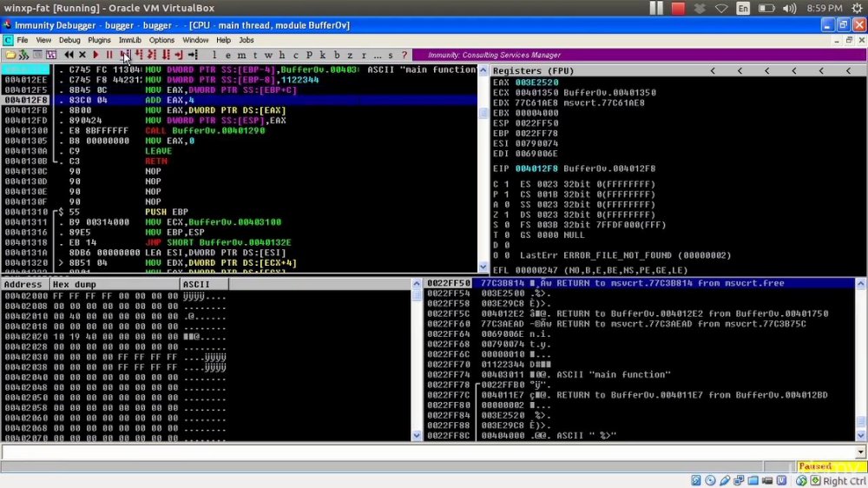Open Call stack with 'k' button
This screenshot has width=868, height=488.
coord(323,55)
